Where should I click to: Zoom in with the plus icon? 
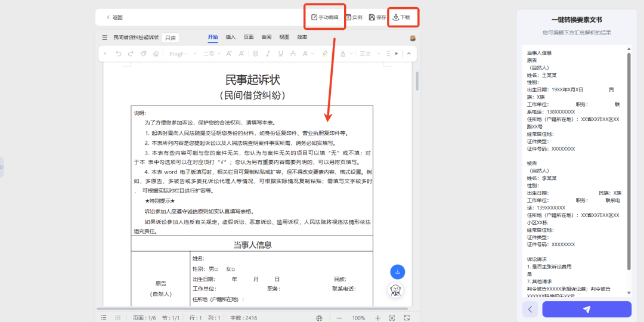(x=378, y=318)
